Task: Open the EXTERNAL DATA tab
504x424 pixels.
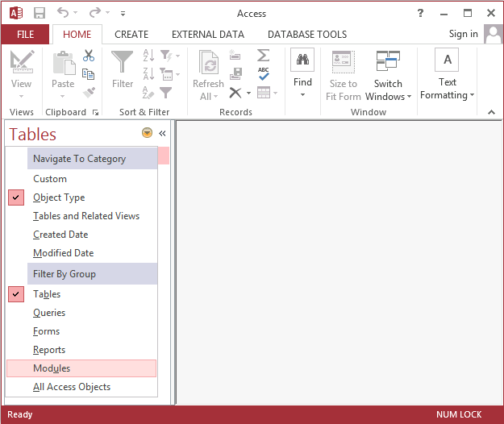Action: [x=208, y=35]
